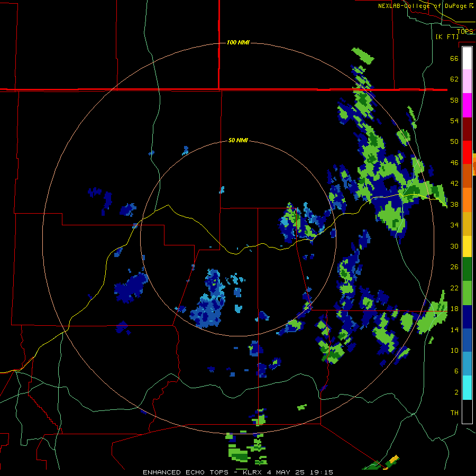Select the light pink legend swatch
476x476 pixels.
tap(467, 81)
